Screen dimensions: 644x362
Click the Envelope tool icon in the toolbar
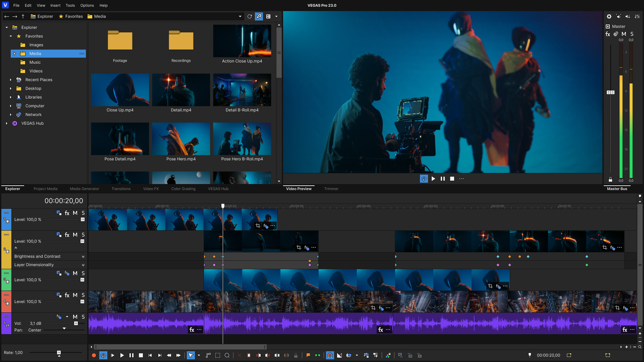pos(208,355)
